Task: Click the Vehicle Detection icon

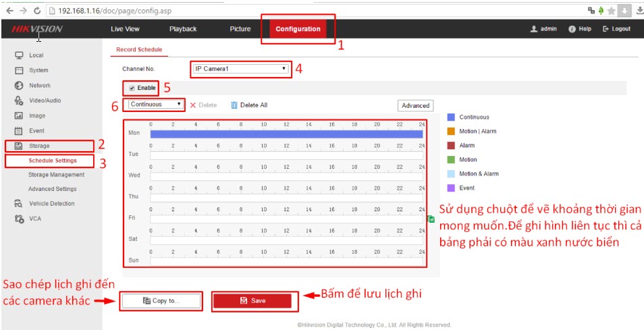Action: click(x=19, y=204)
